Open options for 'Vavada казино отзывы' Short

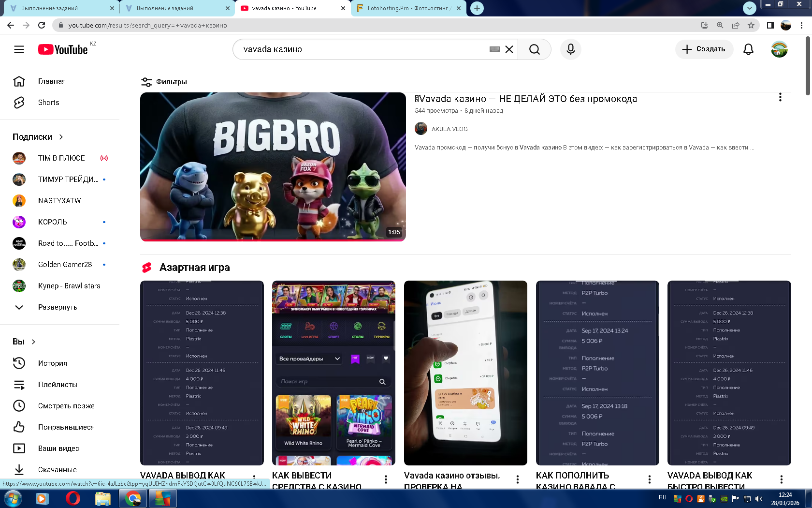(x=518, y=479)
